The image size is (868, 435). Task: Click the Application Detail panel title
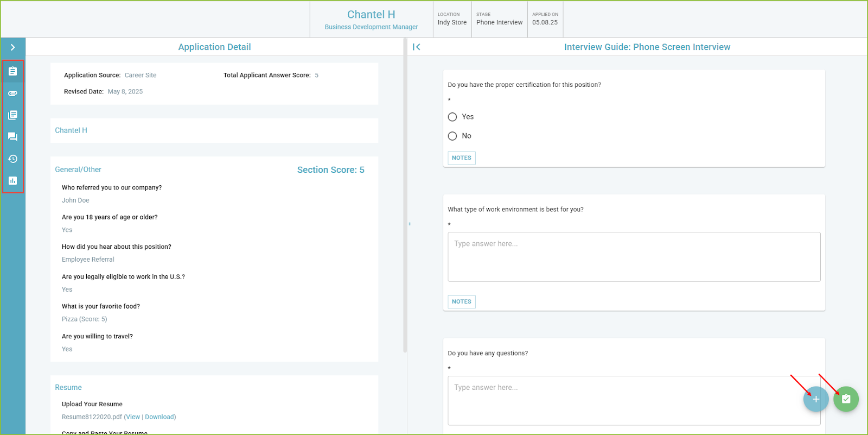214,47
